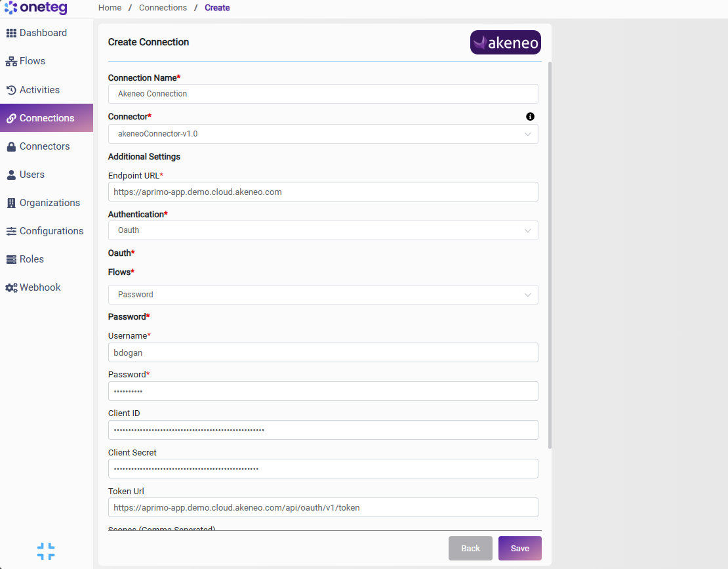Expand the Authentication dropdown showing Oauth
Image resolution: width=728 pixels, height=569 pixels.
323,230
